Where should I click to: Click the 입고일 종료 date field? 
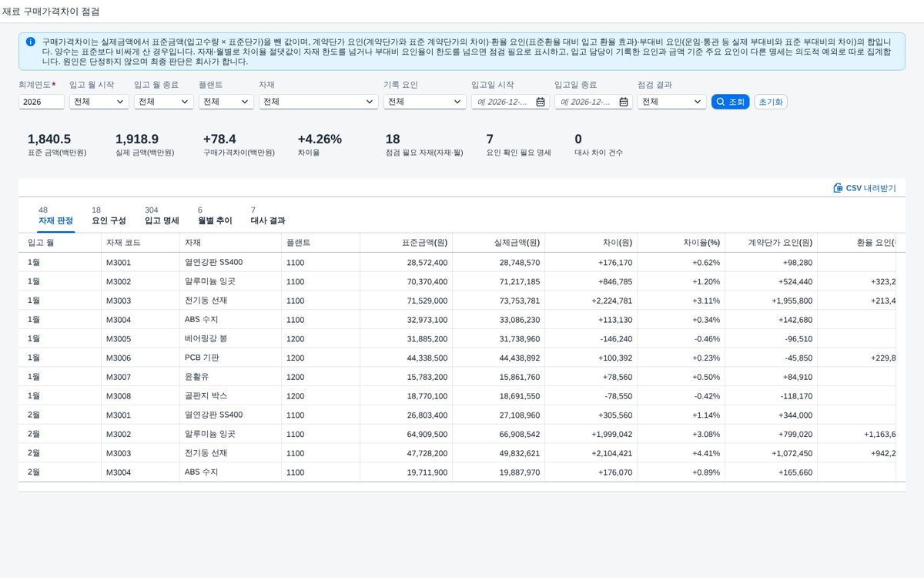594,102
